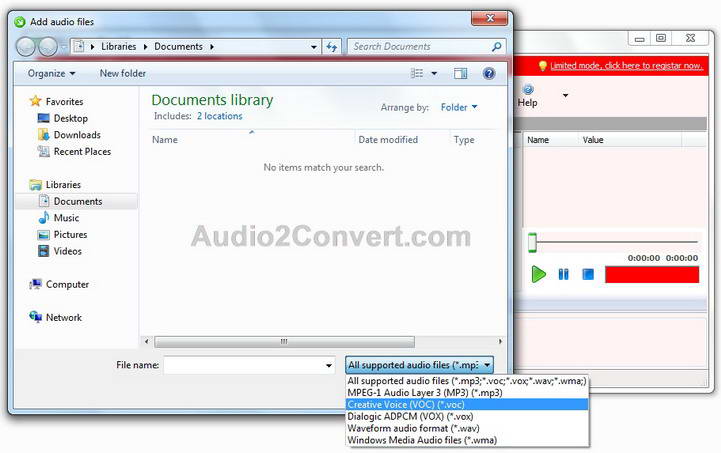Select Libraries in the navigation pane
Screen dimensions: 721x453
(63, 184)
